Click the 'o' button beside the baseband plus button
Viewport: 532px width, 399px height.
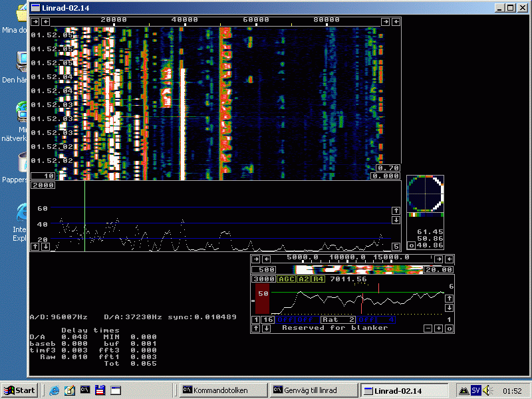click(450, 329)
